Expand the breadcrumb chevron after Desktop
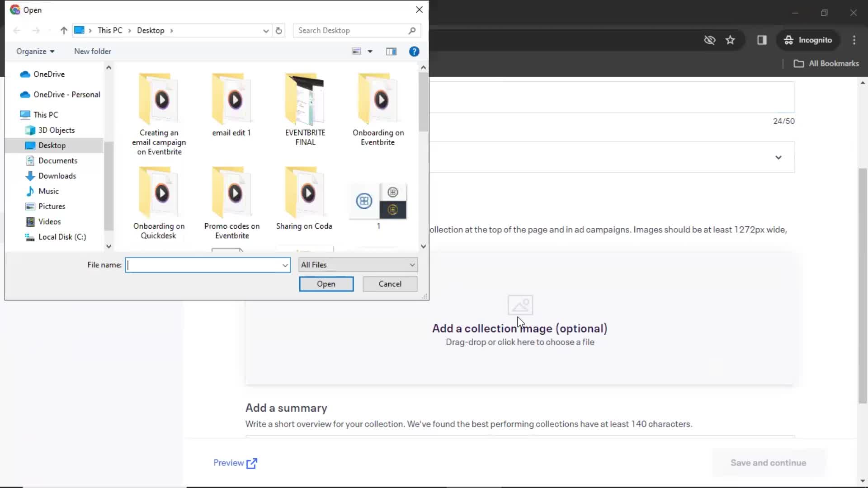The height and width of the screenshot is (488, 868). [172, 30]
